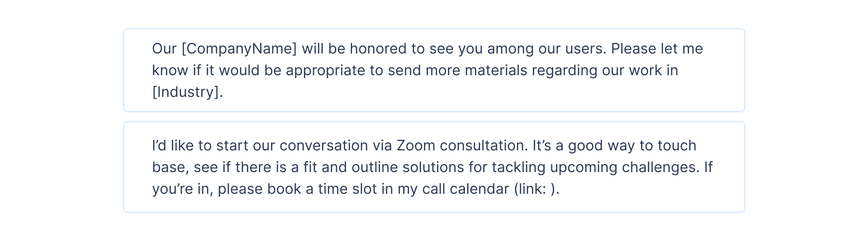Click the word Zoom in second template

tap(416, 145)
